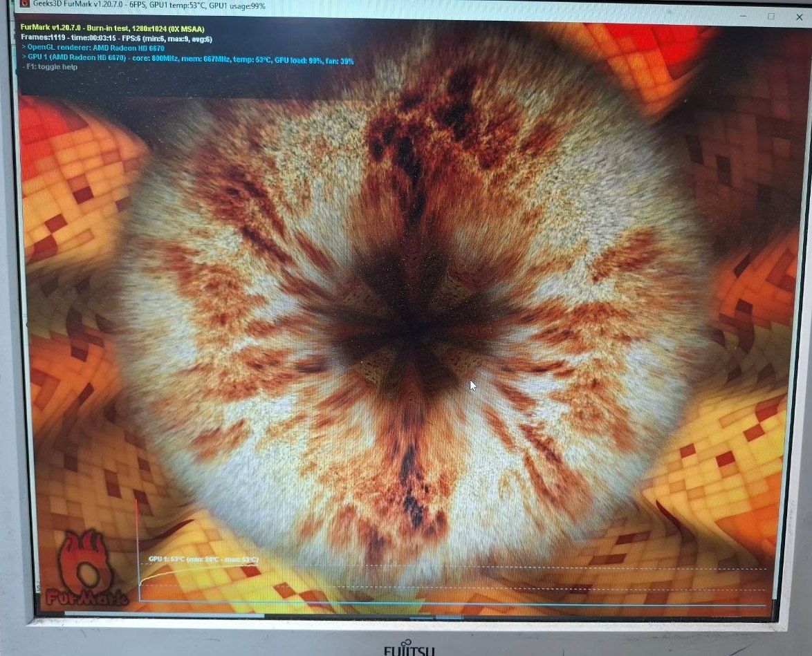Maximize the FurMark window
812x656 pixels.
pos(771,16)
